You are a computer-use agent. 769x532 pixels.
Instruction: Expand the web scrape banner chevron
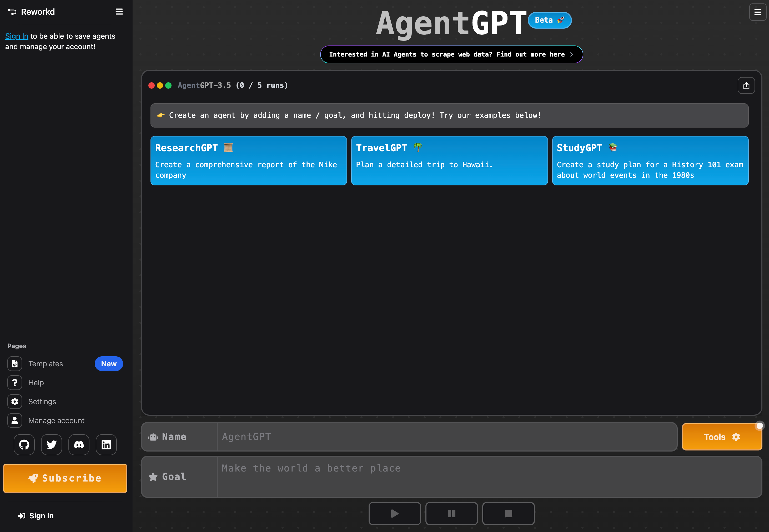pyautogui.click(x=572, y=54)
